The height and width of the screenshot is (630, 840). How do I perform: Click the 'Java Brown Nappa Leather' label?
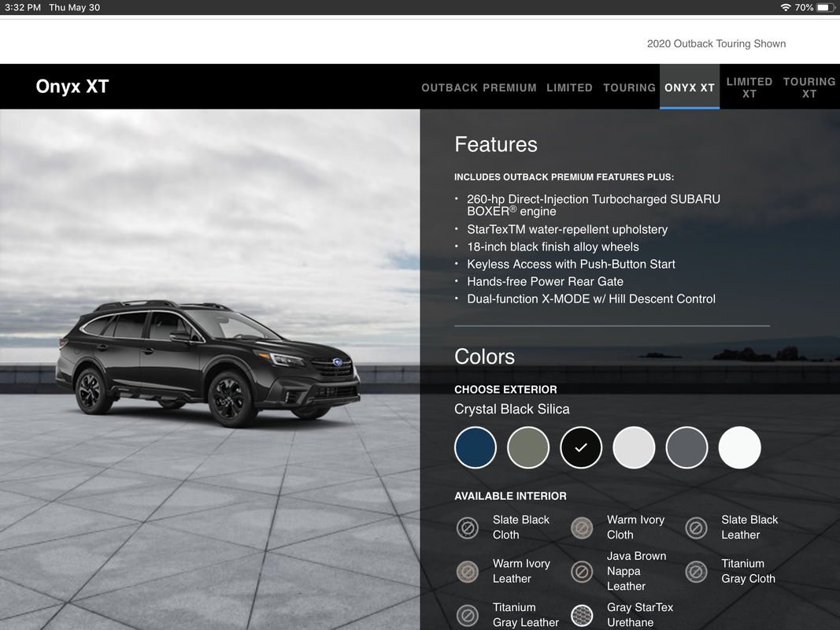pyautogui.click(x=636, y=571)
